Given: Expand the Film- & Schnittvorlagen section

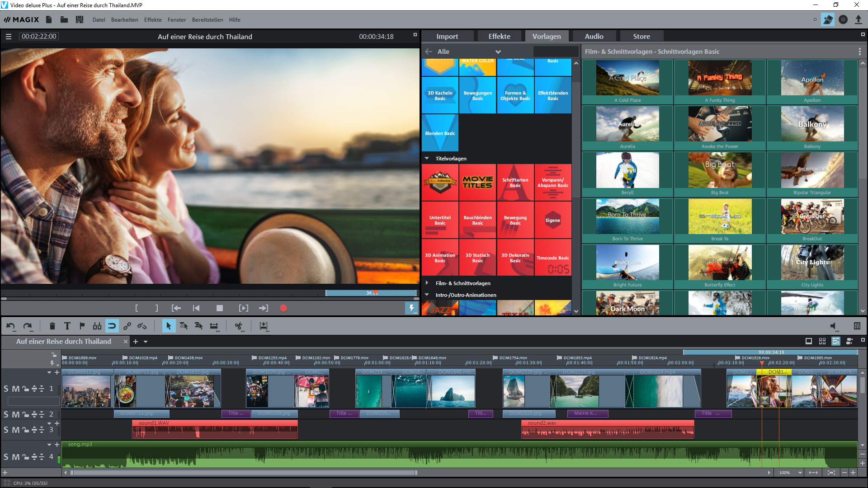Looking at the screenshot, I should [x=427, y=283].
